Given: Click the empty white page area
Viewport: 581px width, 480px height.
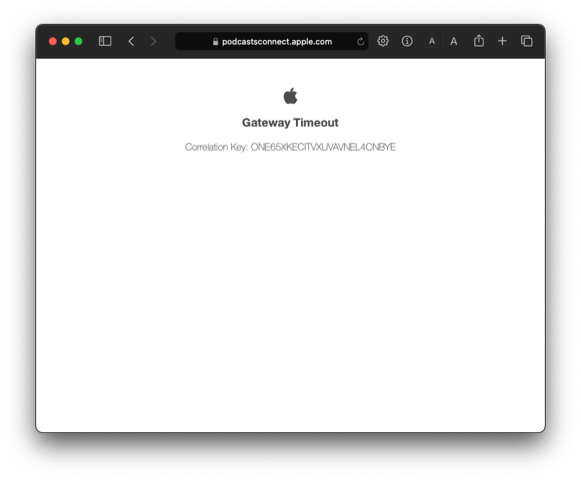Looking at the screenshot, I should point(290,289).
